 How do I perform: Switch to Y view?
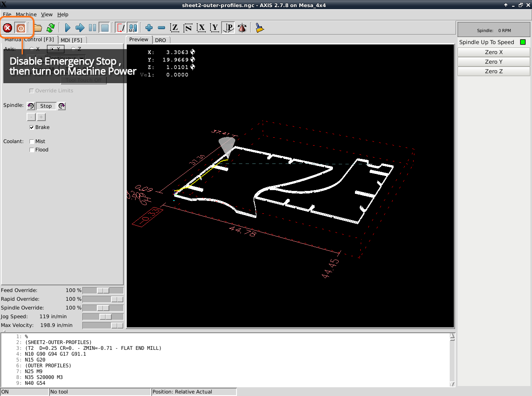click(x=214, y=28)
